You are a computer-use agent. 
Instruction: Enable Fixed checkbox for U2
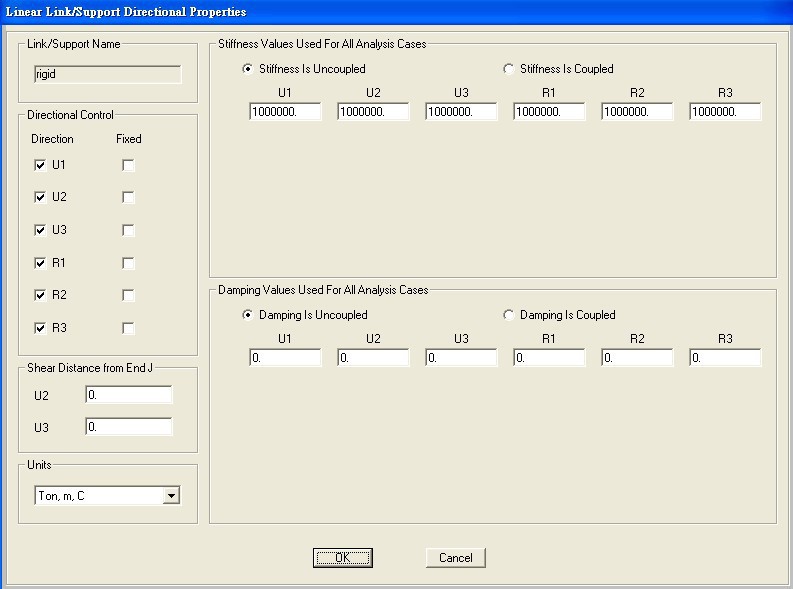(128, 197)
